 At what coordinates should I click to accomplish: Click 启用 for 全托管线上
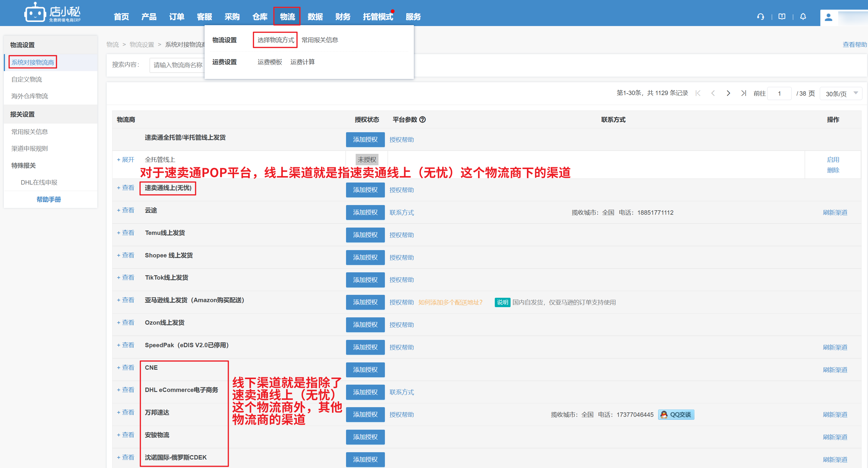(x=833, y=159)
